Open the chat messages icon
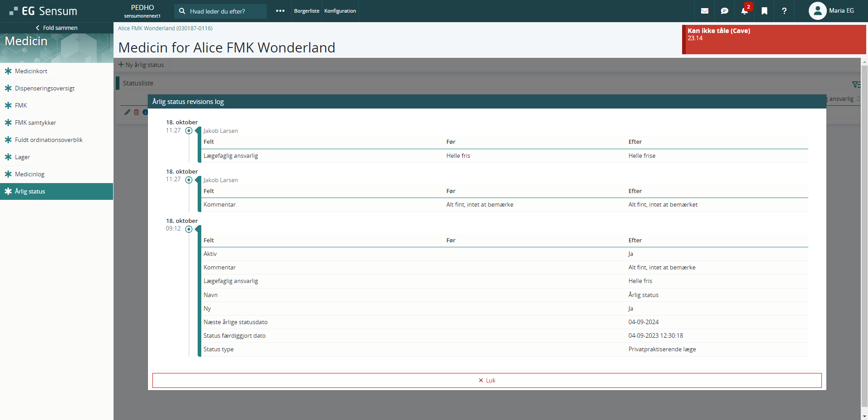868x420 pixels. click(x=725, y=11)
